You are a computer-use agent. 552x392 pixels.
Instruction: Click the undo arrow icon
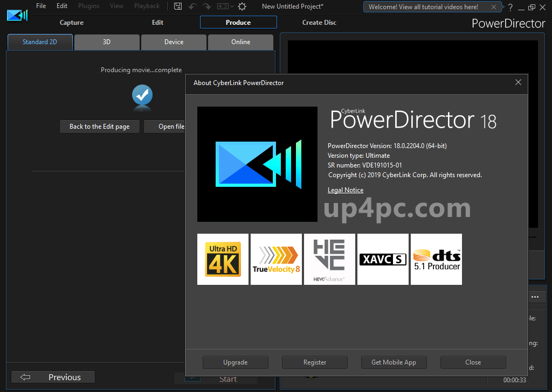click(x=192, y=6)
